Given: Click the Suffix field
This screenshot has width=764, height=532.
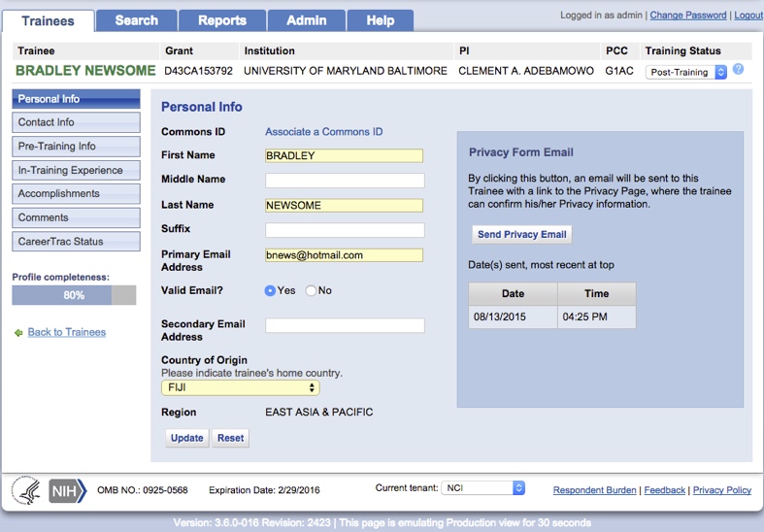Looking at the screenshot, I should pyautogui.click(x=345, y=230).
